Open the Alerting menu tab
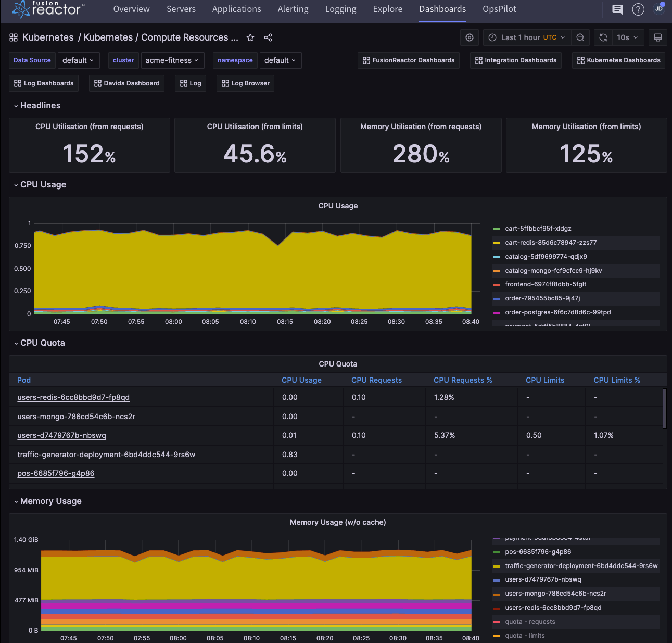672x643 pixels. pyautogui.click(x=293, y=9)
